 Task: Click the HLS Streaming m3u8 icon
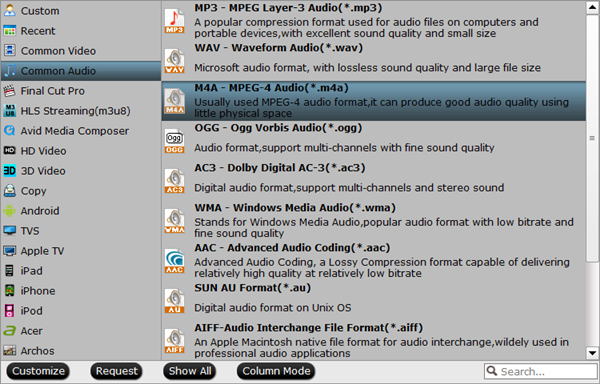(x=10, y=111)
